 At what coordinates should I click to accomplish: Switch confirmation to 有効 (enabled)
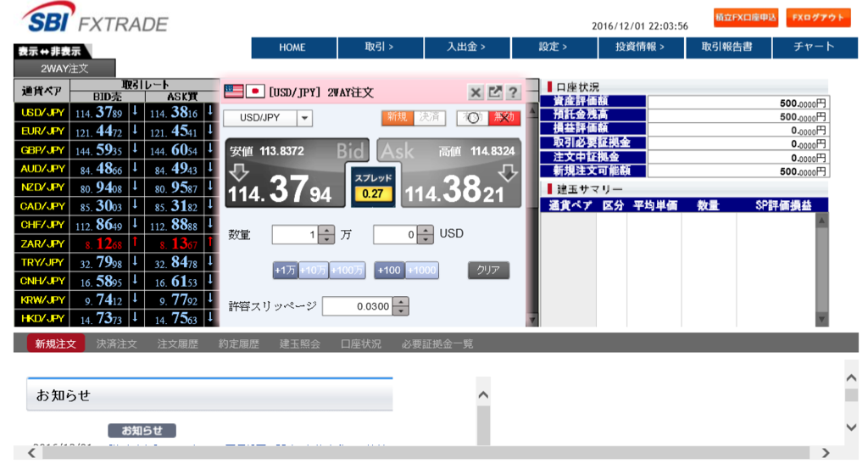tap(472, 117)
